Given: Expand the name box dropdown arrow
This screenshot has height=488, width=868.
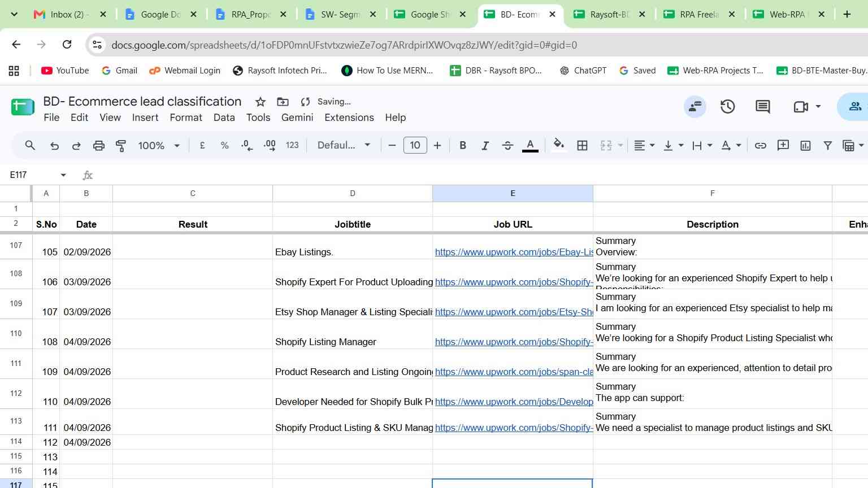Looking at the screenshot, I should 63,175.
